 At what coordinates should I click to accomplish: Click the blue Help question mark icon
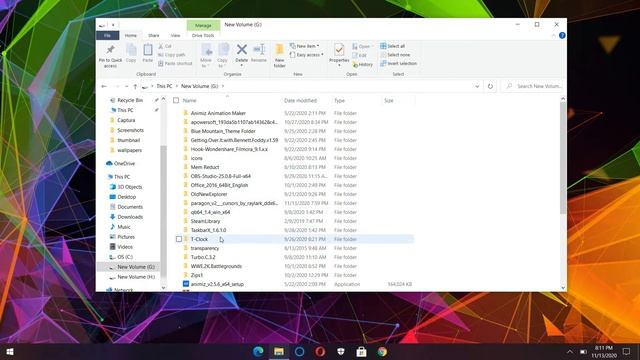(x=562, y=36)
